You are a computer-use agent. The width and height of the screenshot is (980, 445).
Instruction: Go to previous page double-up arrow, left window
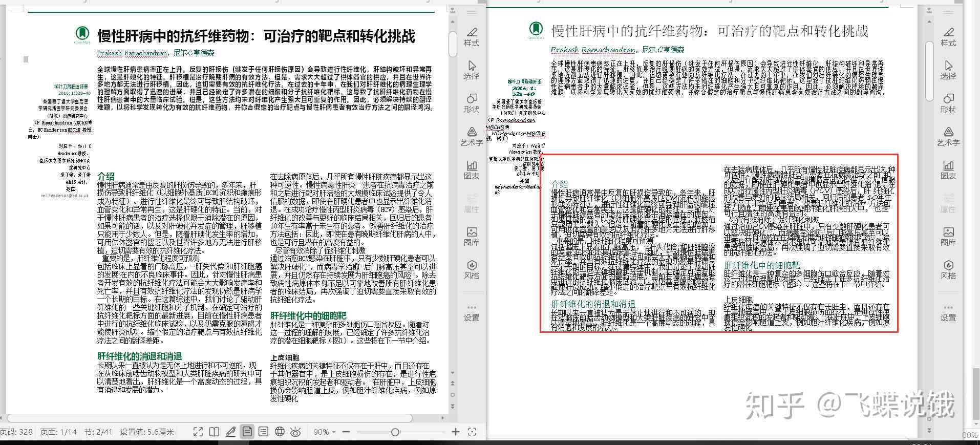tap(453, 384)
